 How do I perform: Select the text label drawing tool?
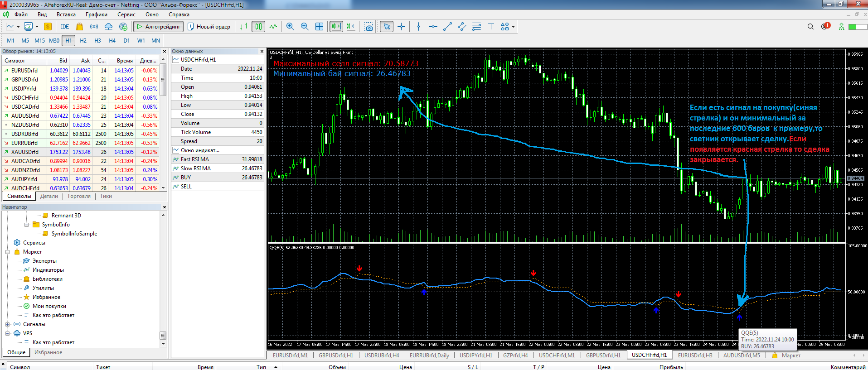pyautogui.click(x=491, y=27)
